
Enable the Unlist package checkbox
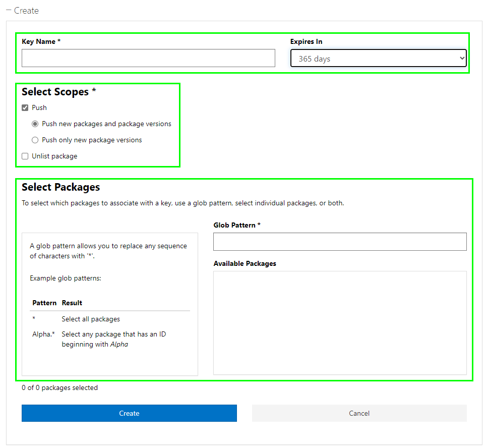tap(25, 156)
